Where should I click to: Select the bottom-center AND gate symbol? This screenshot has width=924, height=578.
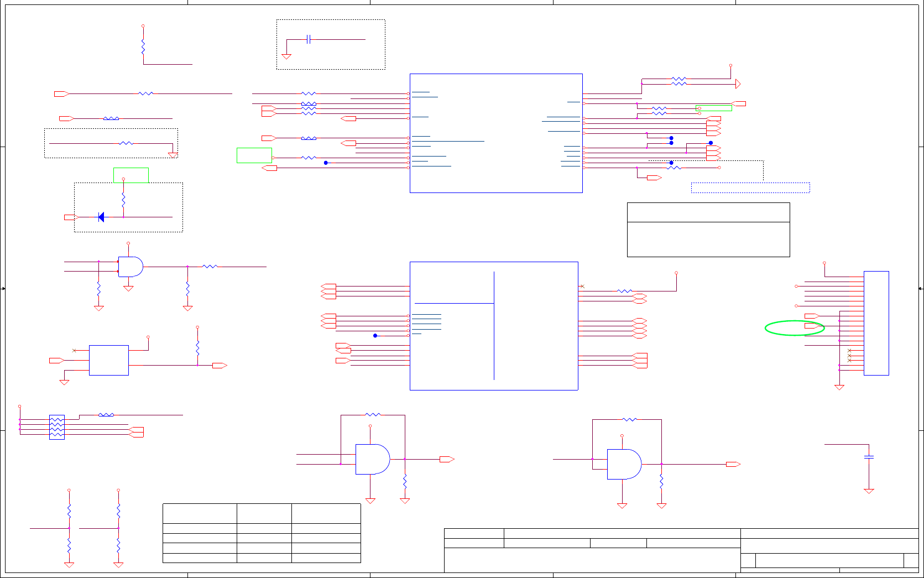pyautogui.click(x=373, y=459)
